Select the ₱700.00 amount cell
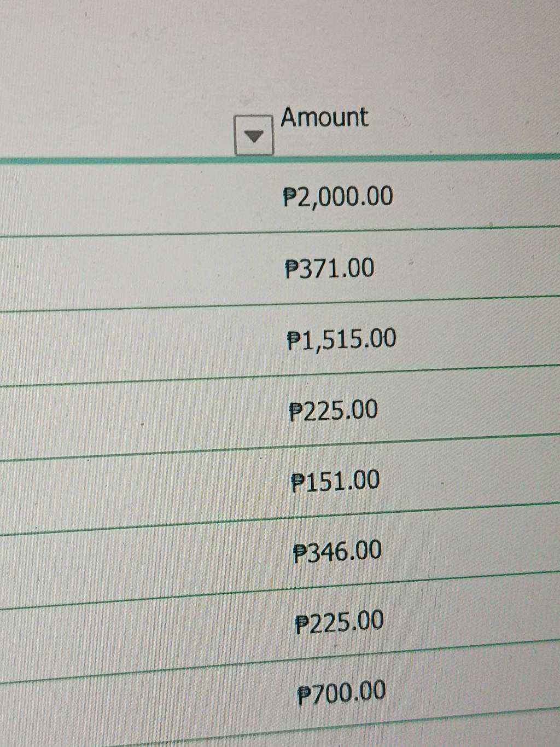Screen dimensions: 560x747 point(341,692)
